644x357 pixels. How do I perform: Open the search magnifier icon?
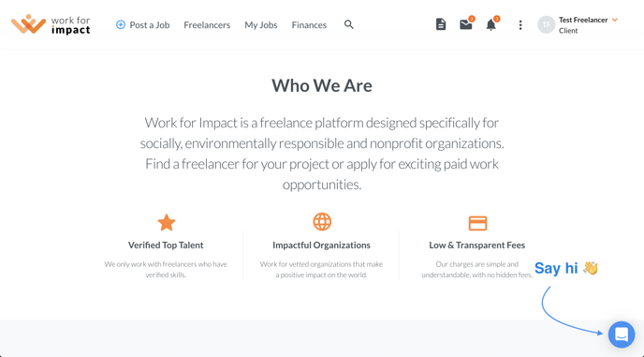click(x=349, y=24)
